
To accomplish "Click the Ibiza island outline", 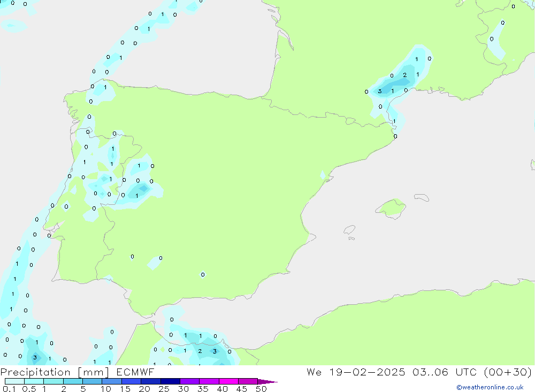I will (349, 230).
